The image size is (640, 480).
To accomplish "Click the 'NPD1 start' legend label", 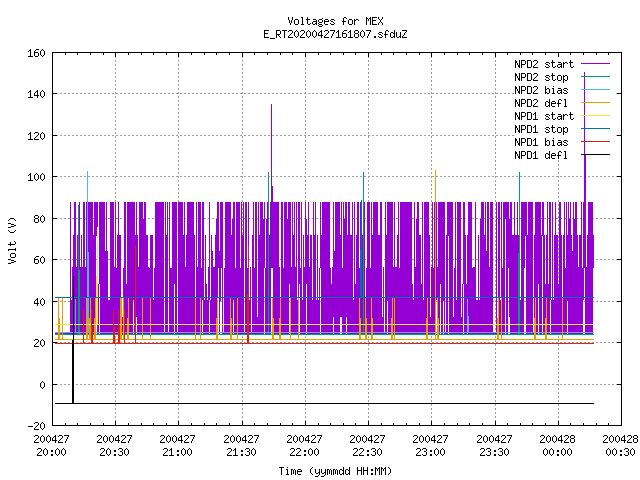I will (544, 116).
